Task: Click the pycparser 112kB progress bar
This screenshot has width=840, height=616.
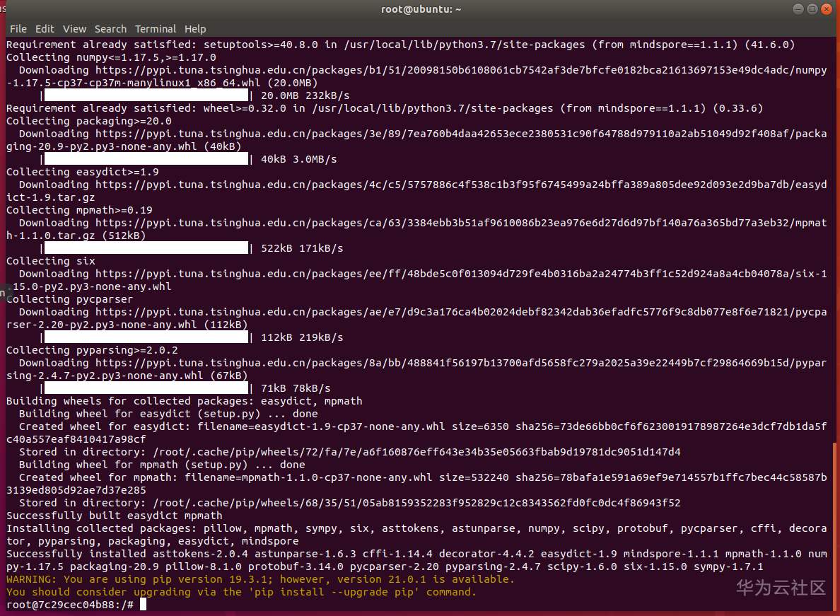Action: 146,337
